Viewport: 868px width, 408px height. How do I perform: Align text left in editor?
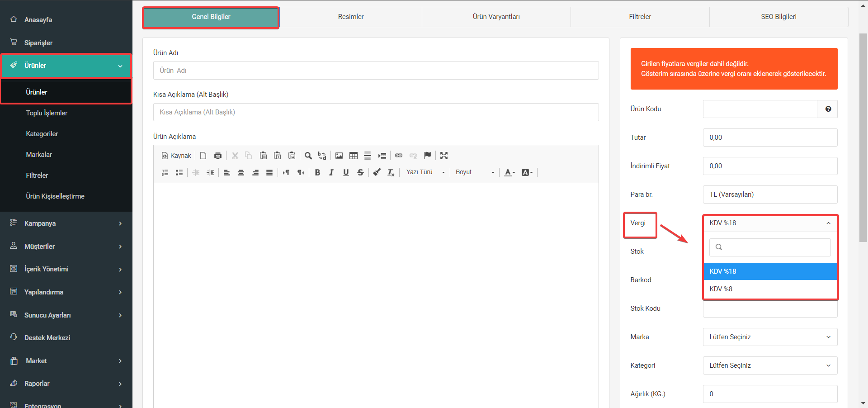click(x=227, y=172)
